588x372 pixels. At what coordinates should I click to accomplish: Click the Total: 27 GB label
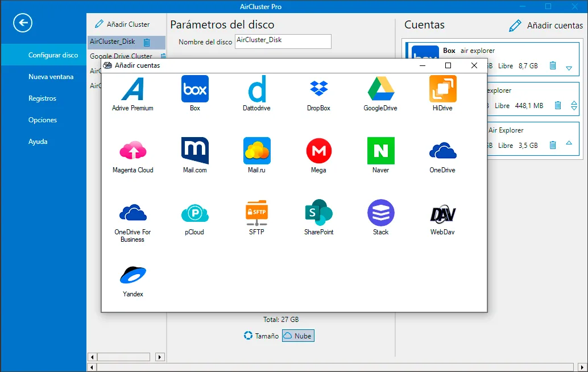tap(281, 320)
